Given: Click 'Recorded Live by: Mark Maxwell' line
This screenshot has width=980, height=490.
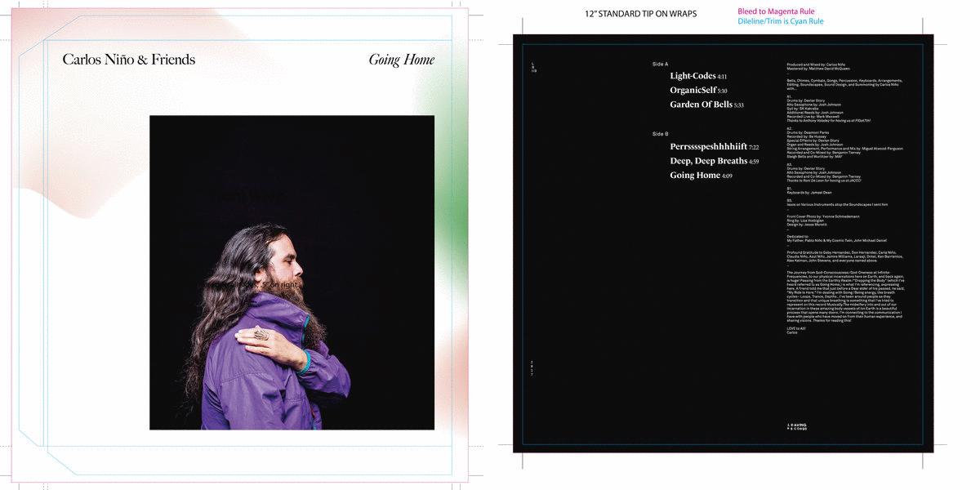Looking at the screenshot, I should click(814, 116).
